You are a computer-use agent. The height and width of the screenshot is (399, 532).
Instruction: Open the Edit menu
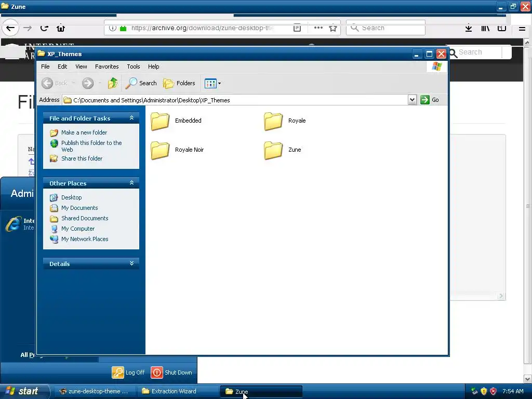(62, 66)
